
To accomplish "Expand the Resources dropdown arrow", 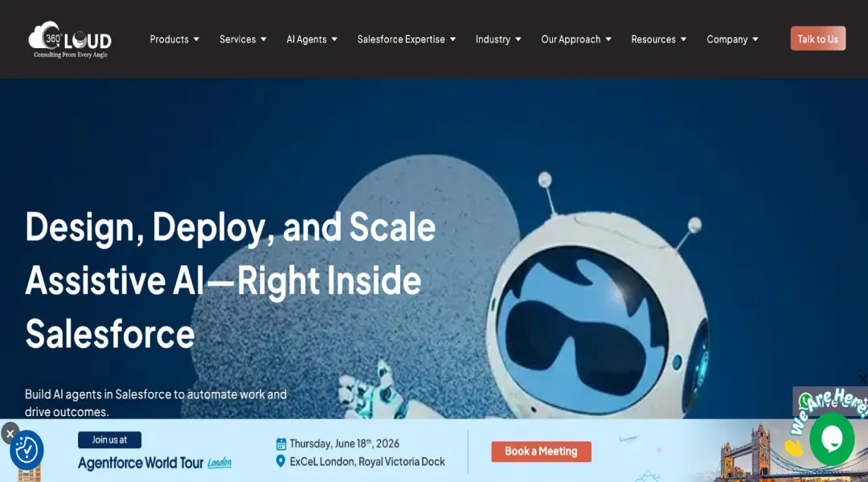I will [684, 39].
